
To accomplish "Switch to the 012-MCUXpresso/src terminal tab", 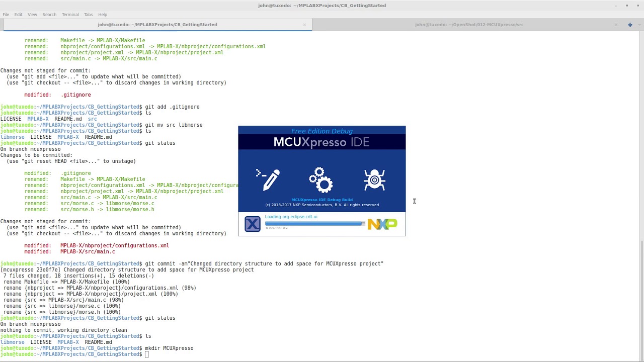I will (x=469, y=25).
